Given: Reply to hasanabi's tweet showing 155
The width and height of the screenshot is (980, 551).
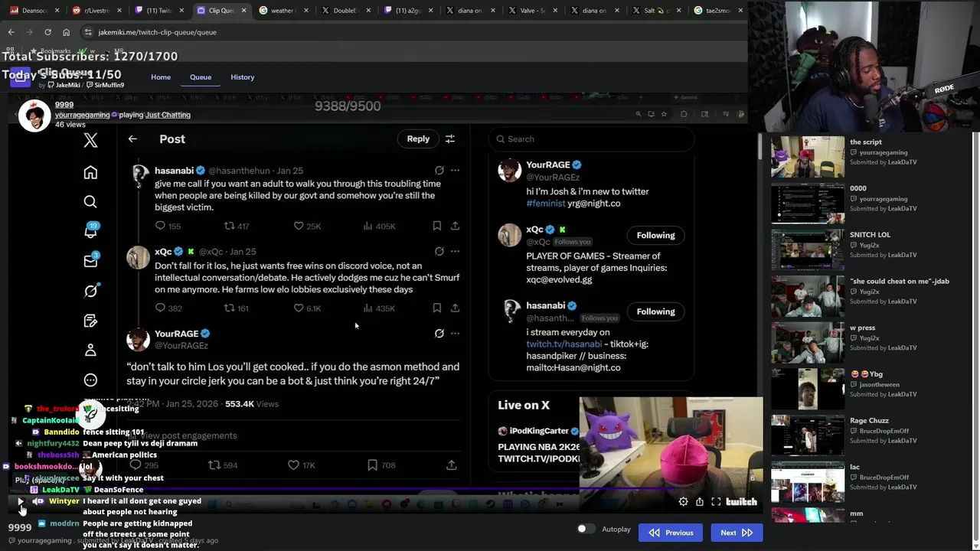Looking at the screenshot, I should pyautogui.click(x=160, y=226).
